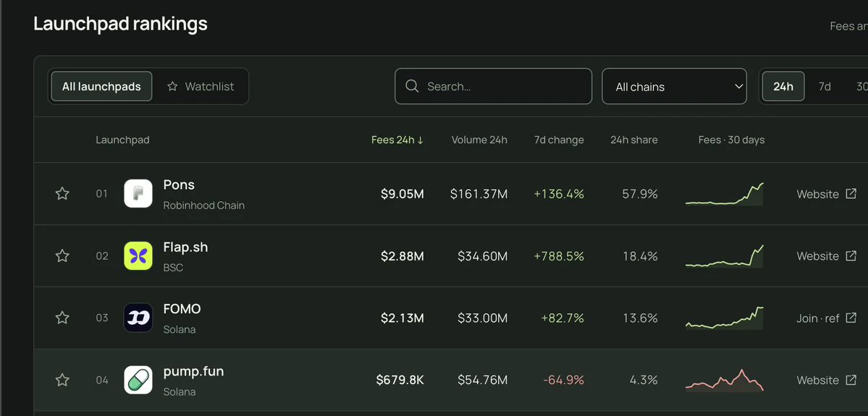Focus the Search input field
868x416 pixels.
click(x=493, y=86)
